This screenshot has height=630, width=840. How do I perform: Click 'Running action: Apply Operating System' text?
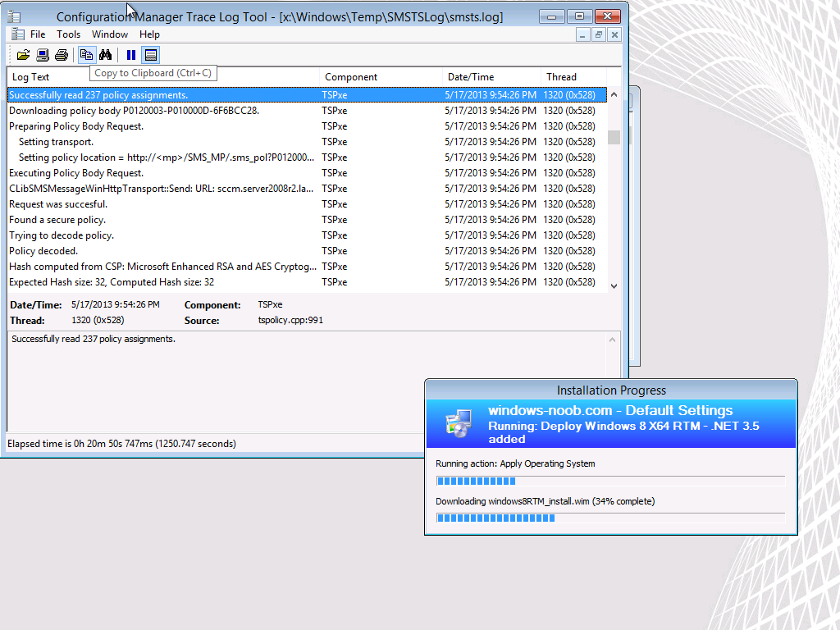(x=515, y=463)
